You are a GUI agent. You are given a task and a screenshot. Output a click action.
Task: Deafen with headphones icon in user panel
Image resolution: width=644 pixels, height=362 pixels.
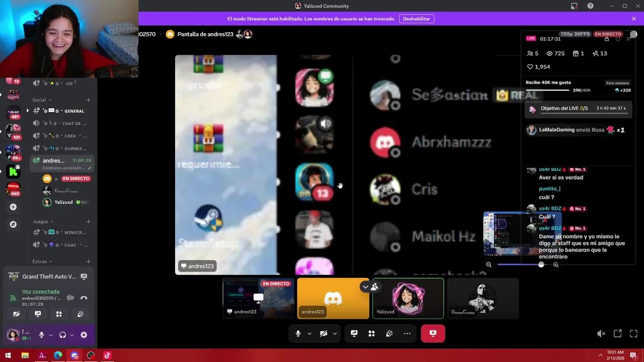click(63, 335)
